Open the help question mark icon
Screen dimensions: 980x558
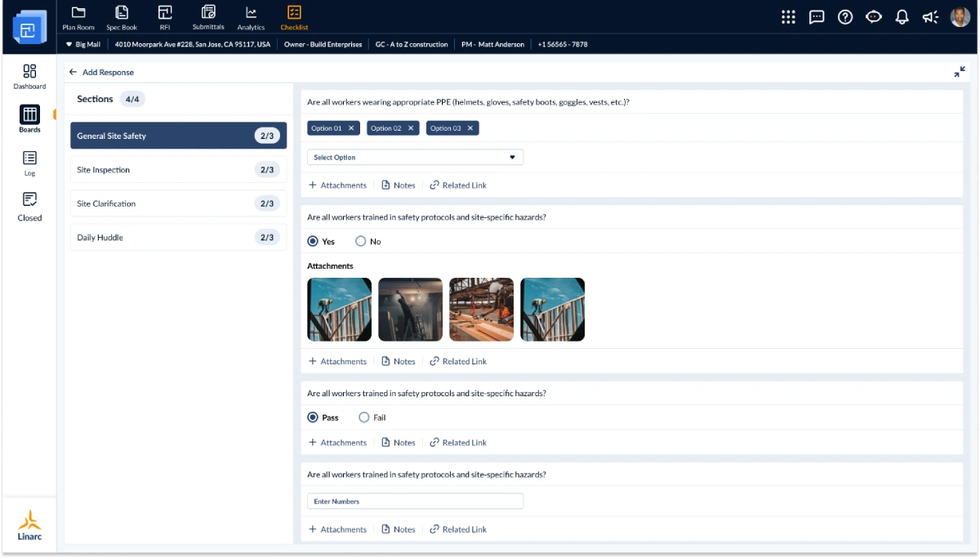coord(845,17)
